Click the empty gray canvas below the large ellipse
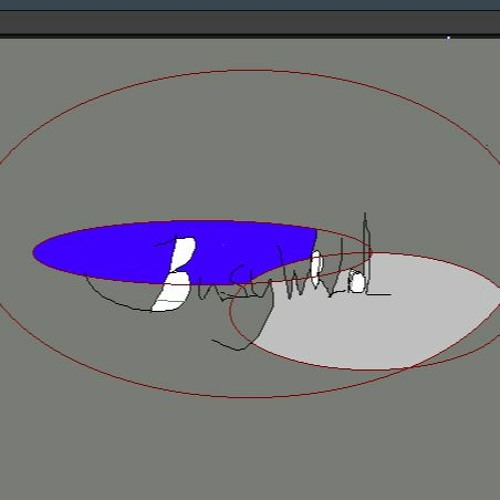Viewport: 500px width, 500px height. [250, 447]
